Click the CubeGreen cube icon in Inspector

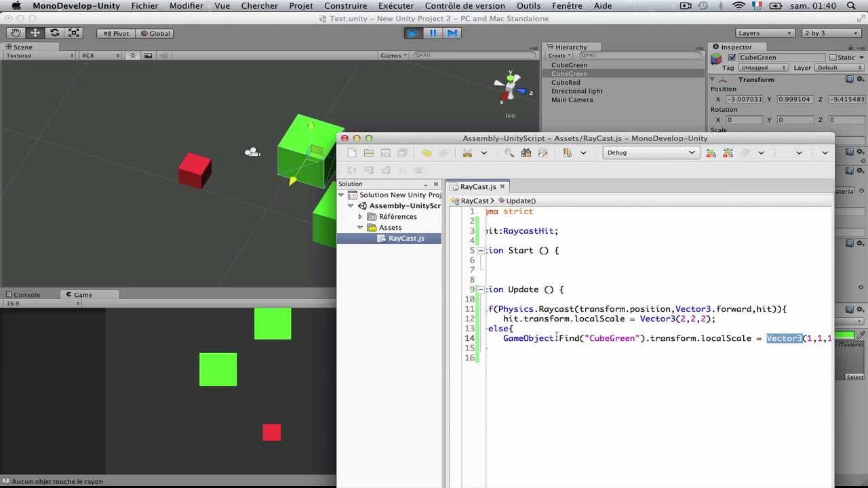(x=716, y=60)
